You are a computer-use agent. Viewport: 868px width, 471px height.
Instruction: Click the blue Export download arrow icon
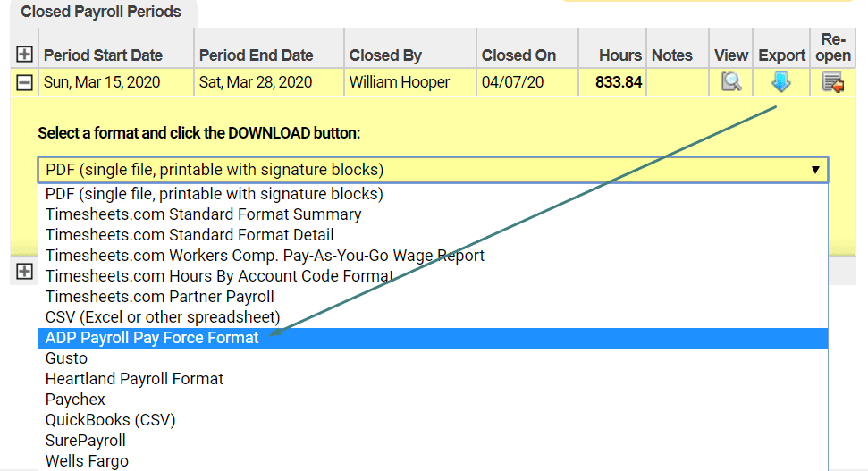point(780,82)
